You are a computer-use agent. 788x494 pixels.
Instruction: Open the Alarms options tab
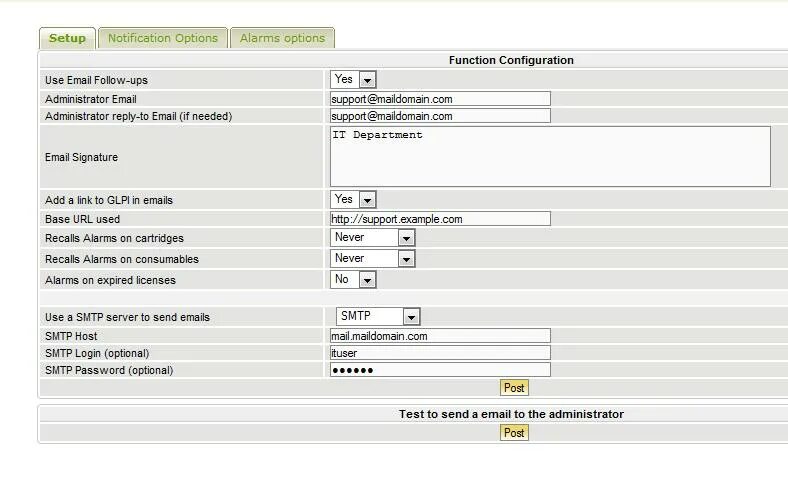click(x=282, y=38)
